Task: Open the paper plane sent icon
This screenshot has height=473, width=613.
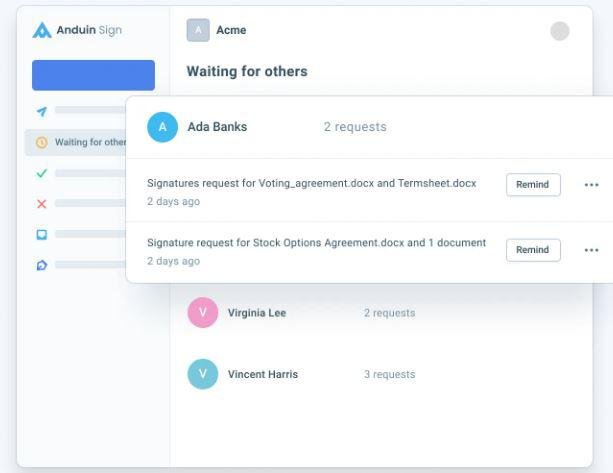Action: (x=41, y=111)
